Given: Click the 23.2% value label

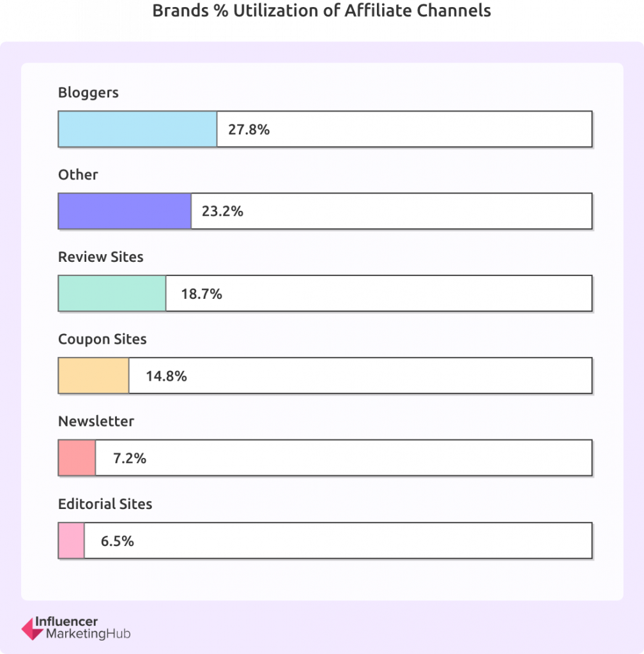Looking at the screenshot, I should pyautogui.click(x=223, y=211).
